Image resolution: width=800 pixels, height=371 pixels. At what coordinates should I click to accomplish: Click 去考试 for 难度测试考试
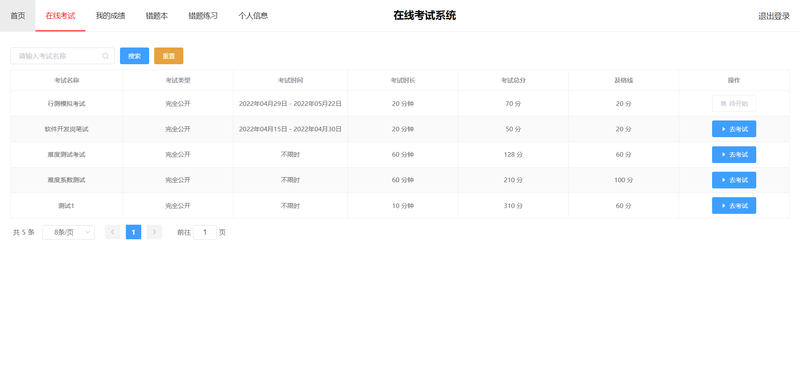(x=734, y=155)
